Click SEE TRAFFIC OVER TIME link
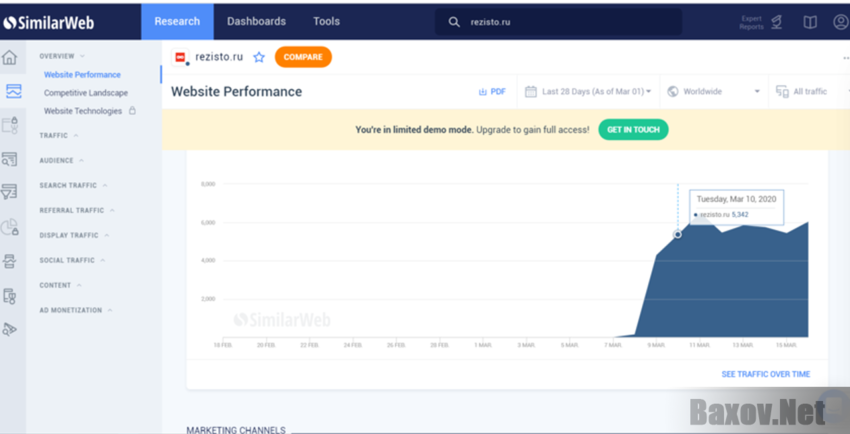The height and width of the screenshot is (434, 850). coord(765,374)
